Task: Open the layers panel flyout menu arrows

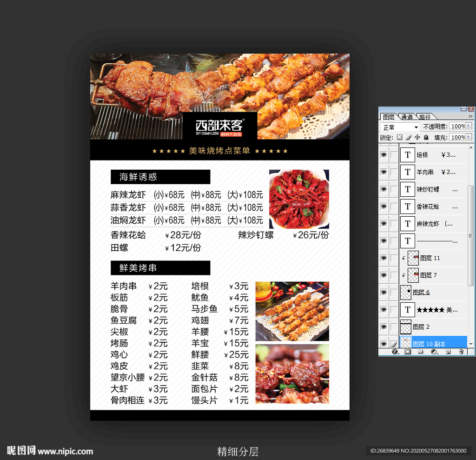Action: point(470,116)
